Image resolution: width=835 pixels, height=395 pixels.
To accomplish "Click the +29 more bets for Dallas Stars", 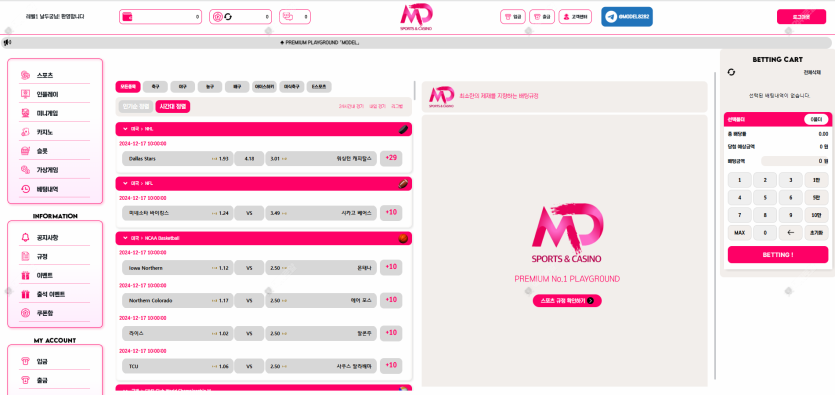I will (391, 158).
